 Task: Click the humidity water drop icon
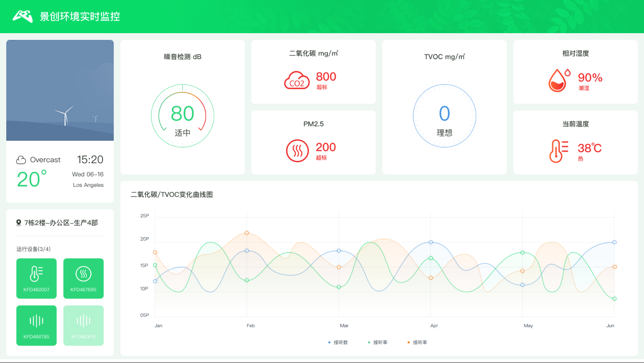pyautogui.click(x=560, y=80)
